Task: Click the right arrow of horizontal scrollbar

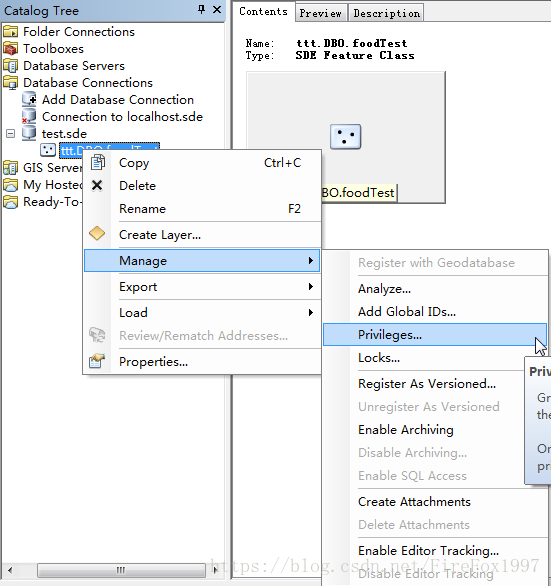Action: click(215, 570)
